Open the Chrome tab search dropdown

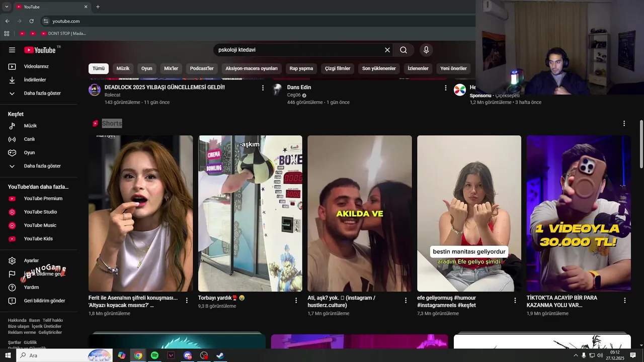click(7, 7)
